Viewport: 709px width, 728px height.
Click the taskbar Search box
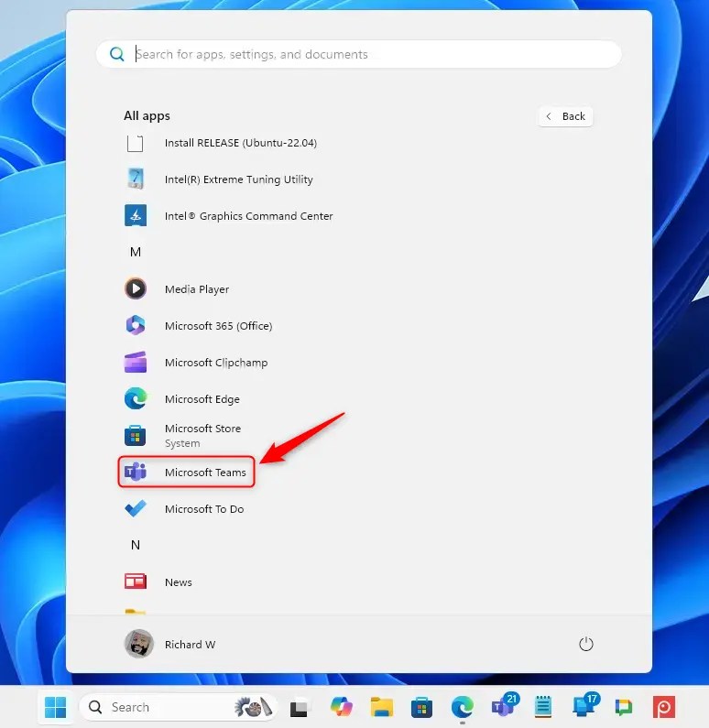click(x=179, y=707)
